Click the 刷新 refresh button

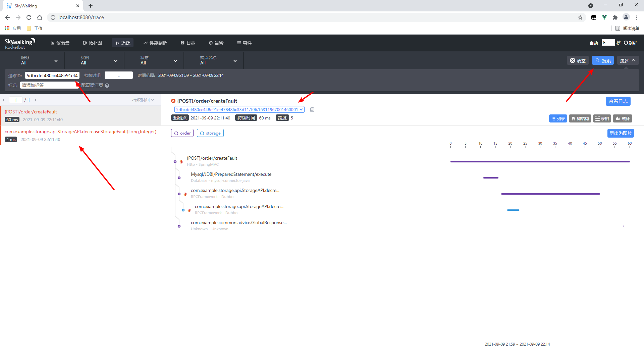pos(630,43)
